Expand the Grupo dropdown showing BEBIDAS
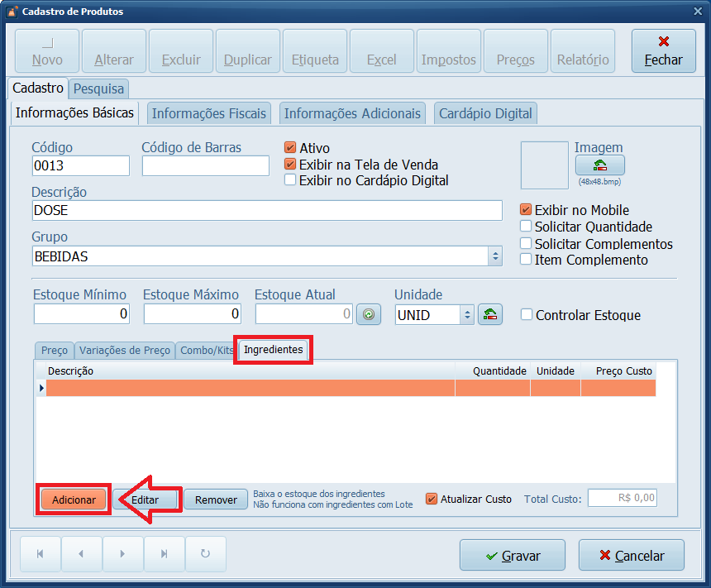The width and height of the screenshot is (711, 588). (x=495, y=256)
